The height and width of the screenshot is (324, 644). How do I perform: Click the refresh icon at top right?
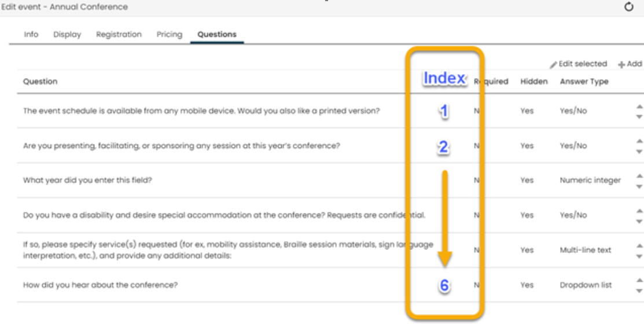629,7
